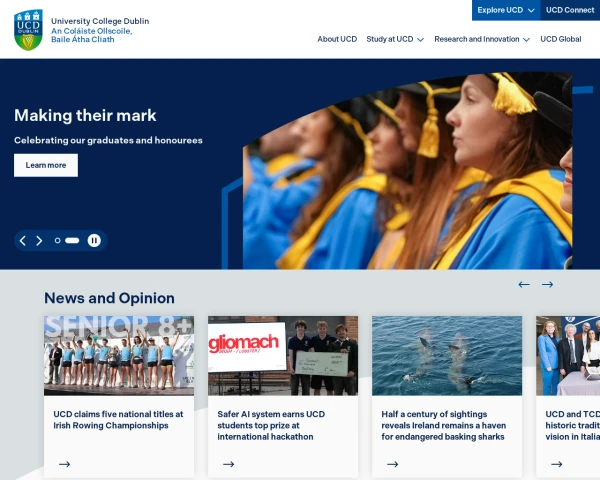Click the UCD crest logo
Viewport: 600px width, 480px height.
(28, 30)
